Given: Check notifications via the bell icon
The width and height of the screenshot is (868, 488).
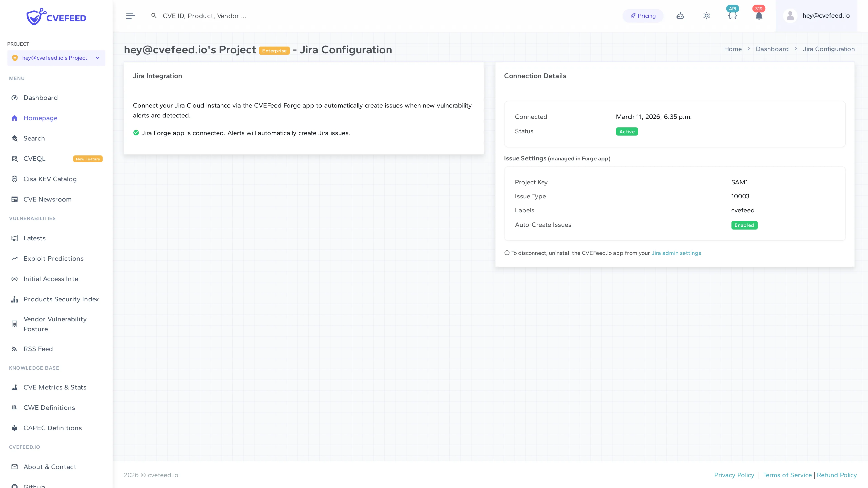Looking at the screenshot, I should 759,16.
